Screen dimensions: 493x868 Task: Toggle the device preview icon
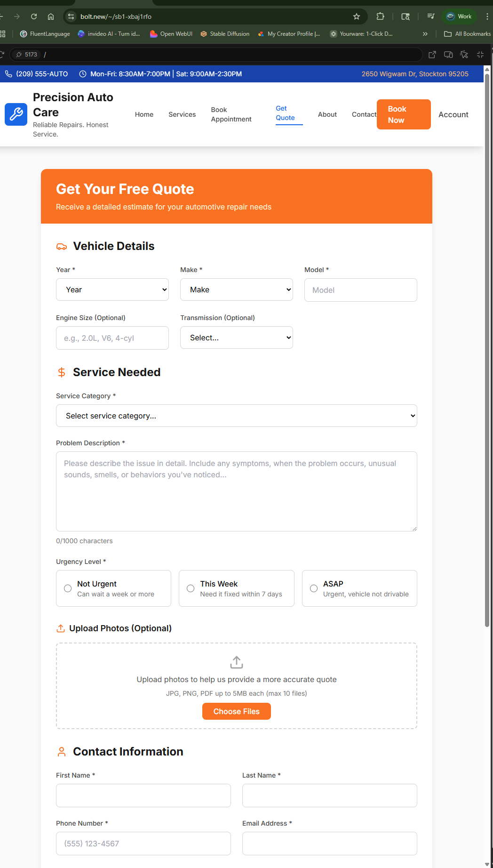coord(448,55)
